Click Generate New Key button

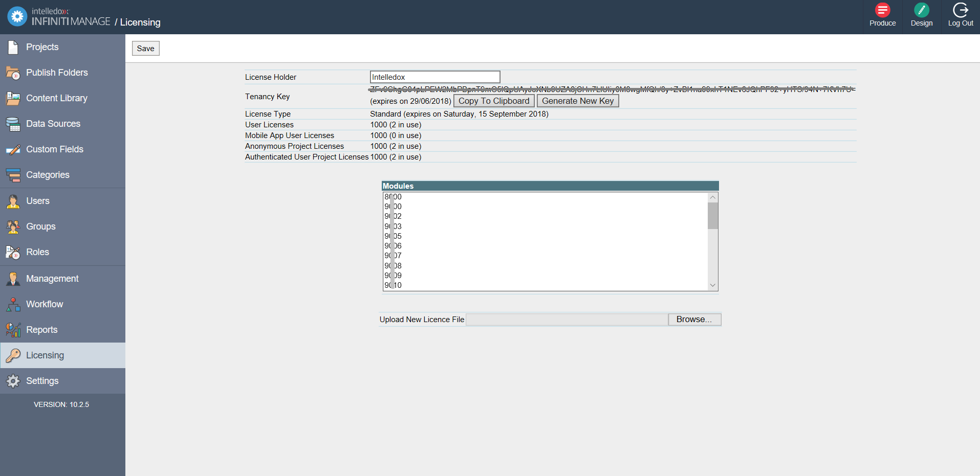[x=578, y=101]
